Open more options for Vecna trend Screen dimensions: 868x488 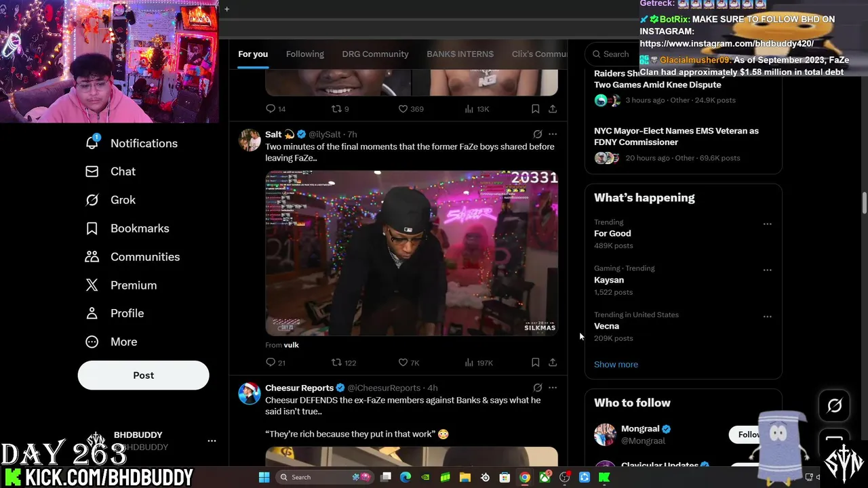click(x=767, y=317)
